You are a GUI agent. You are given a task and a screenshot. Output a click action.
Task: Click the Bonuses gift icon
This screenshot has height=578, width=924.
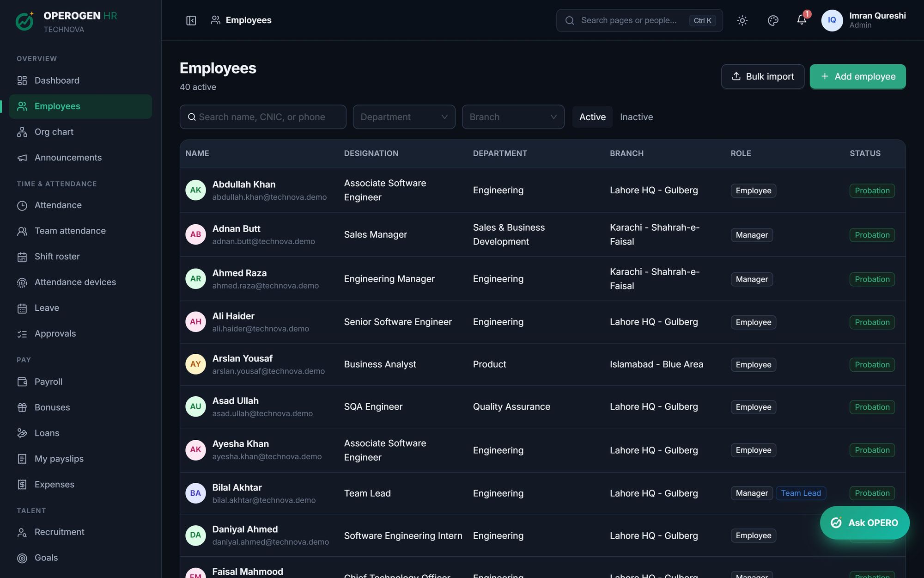click(x=22, y=407)
